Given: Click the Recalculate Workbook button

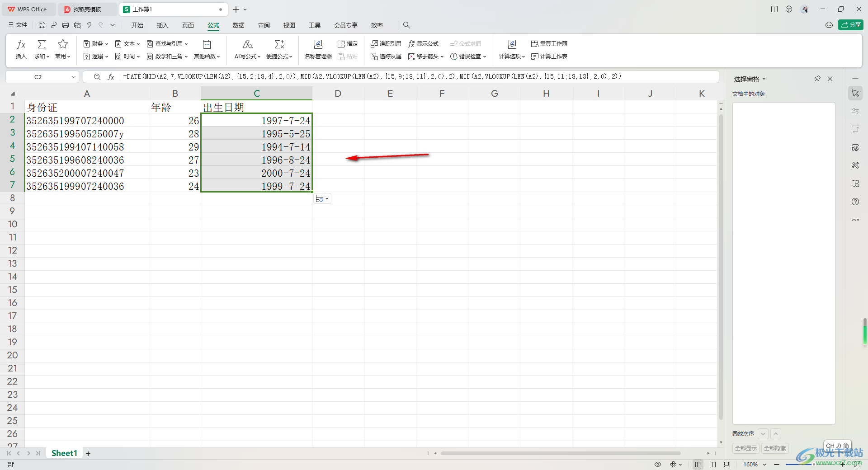Looking at the screenshot, I should tap(549, 44).
